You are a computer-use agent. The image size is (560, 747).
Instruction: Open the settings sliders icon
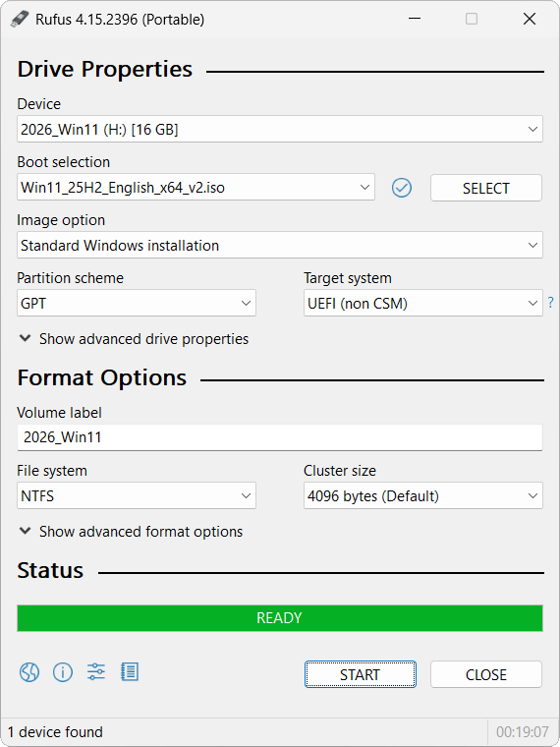[x=96, y=671]
